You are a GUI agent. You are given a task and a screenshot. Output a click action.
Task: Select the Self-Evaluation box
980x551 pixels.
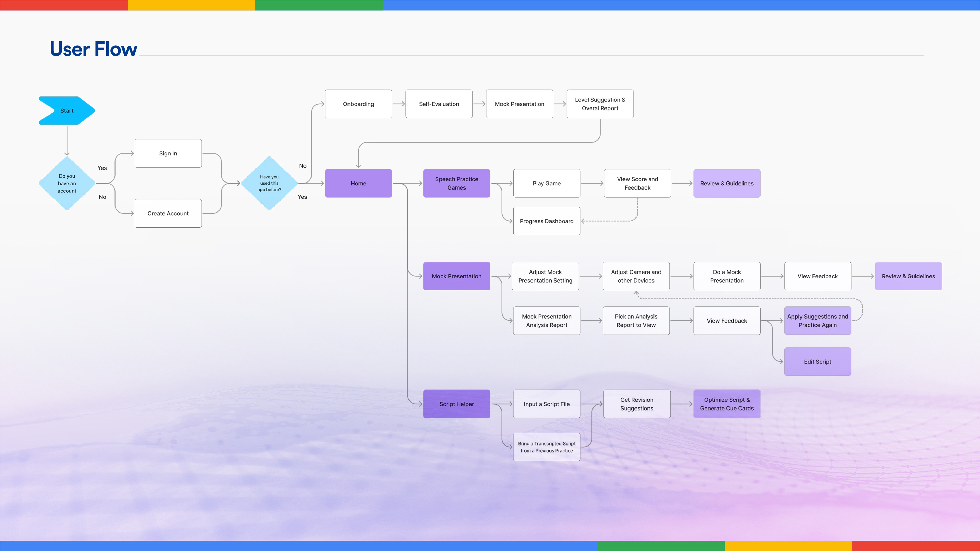coord(439,104)
